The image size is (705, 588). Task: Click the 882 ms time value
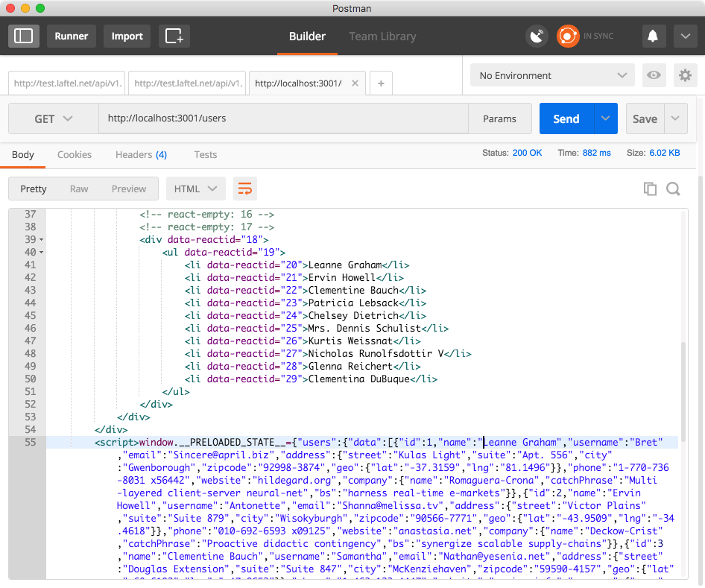pyautogui.click(x=597, y=153)
